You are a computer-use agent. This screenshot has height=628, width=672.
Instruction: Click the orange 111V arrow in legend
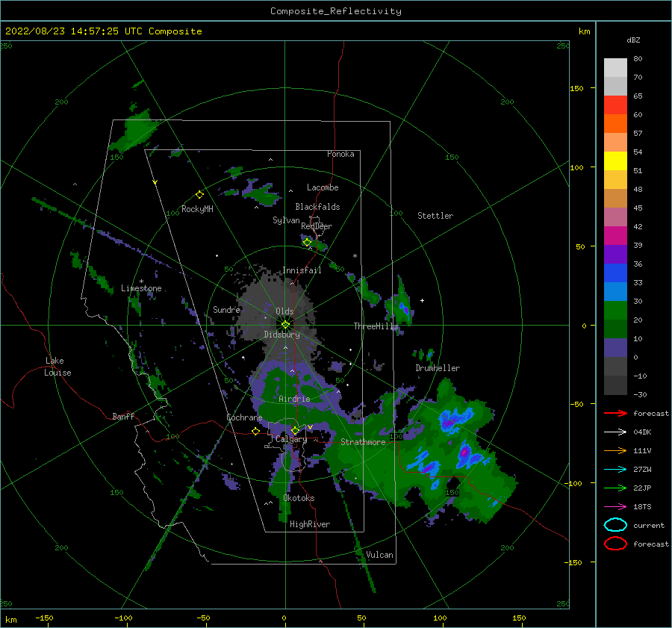pyautogui.click(x=615, y=450)
